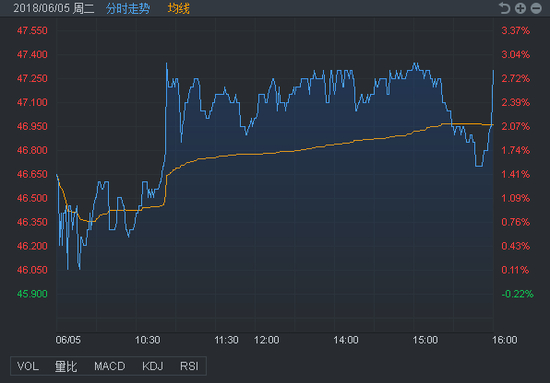
Task: Zoom in with the plus icon
Action: click(x=520, y=8)
